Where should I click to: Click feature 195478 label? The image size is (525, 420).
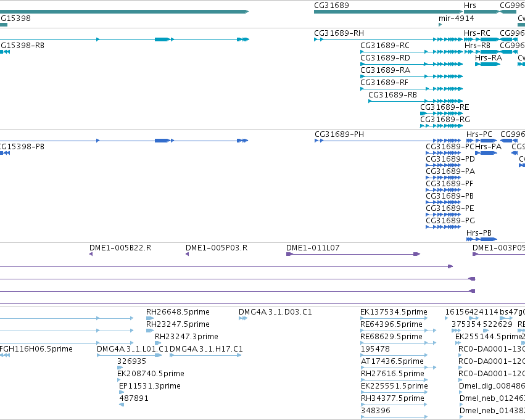click(375, 349)
